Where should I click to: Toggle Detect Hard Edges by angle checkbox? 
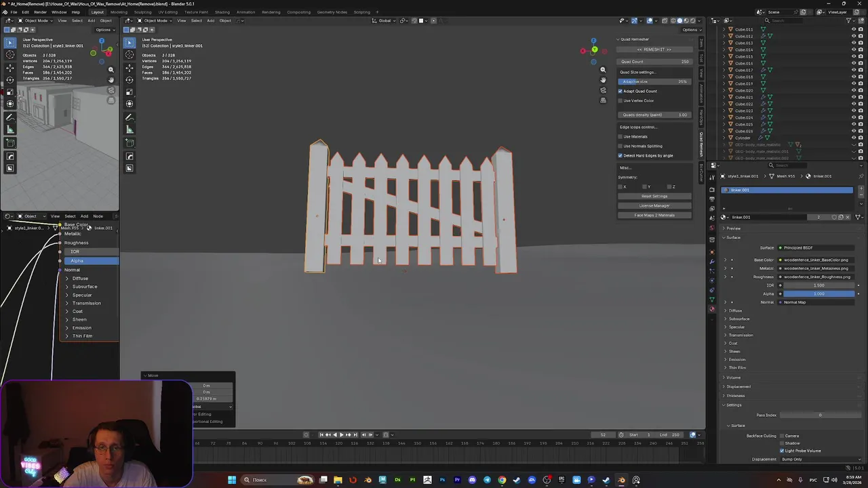pos(620,155)
